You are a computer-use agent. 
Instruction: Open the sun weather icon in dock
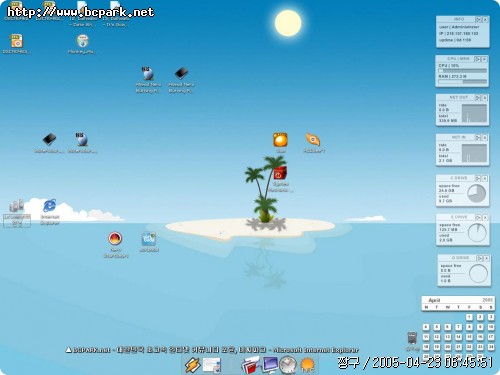(x=307, y=365)
